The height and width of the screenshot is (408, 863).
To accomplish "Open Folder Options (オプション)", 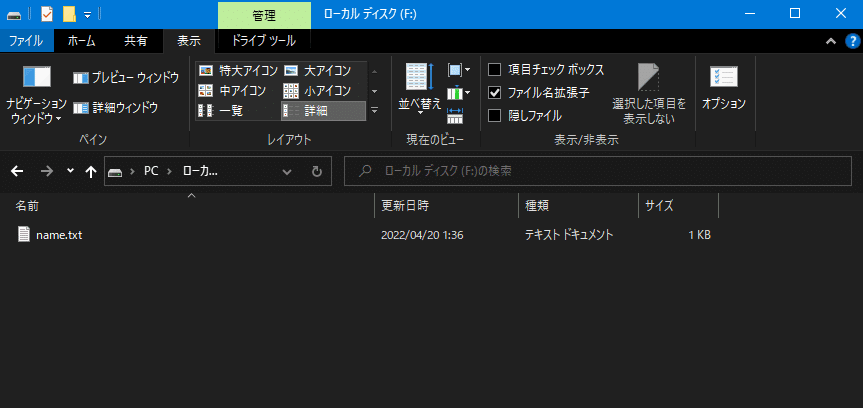I will [x=724, y=88].
